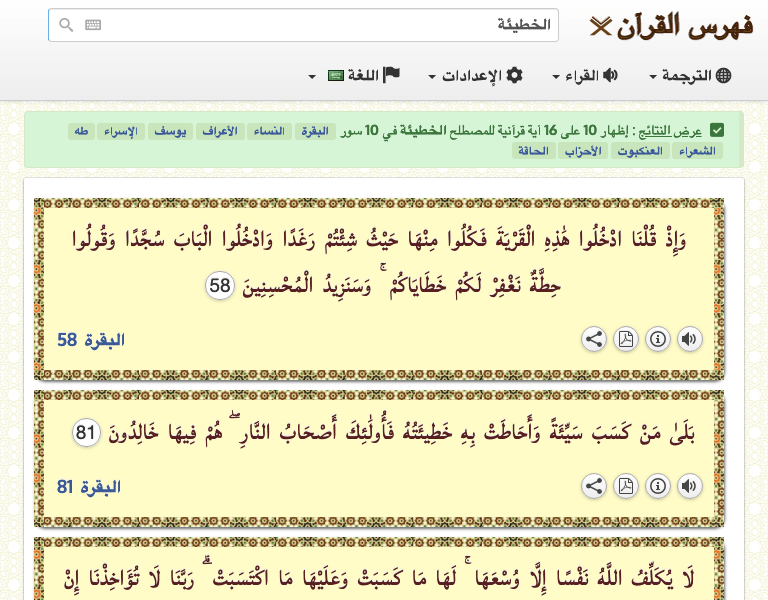Screen dimensions: 768x600
Task: Click the verse text beginning لَا يُكَلِّفُ اللَّهُ
Action: 379,578
